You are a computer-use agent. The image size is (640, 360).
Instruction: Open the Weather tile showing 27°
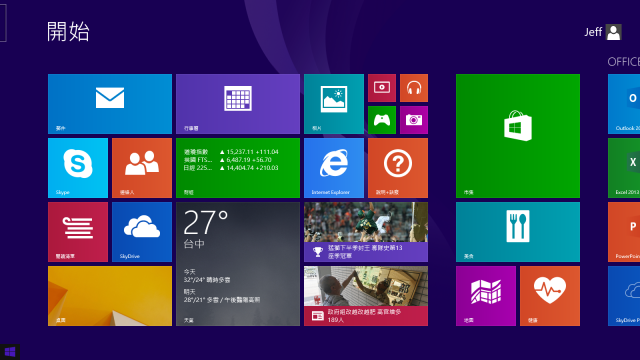click(x=238, y=264)
